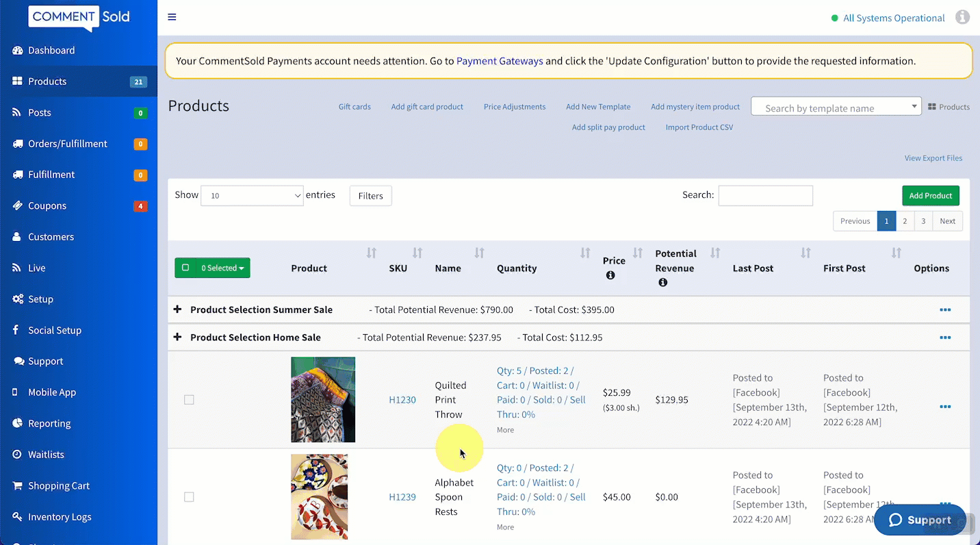The height and width of the screenshot is (545, 980).
Task: Follow the Payment Gateways link
Action: click(500, 61)
